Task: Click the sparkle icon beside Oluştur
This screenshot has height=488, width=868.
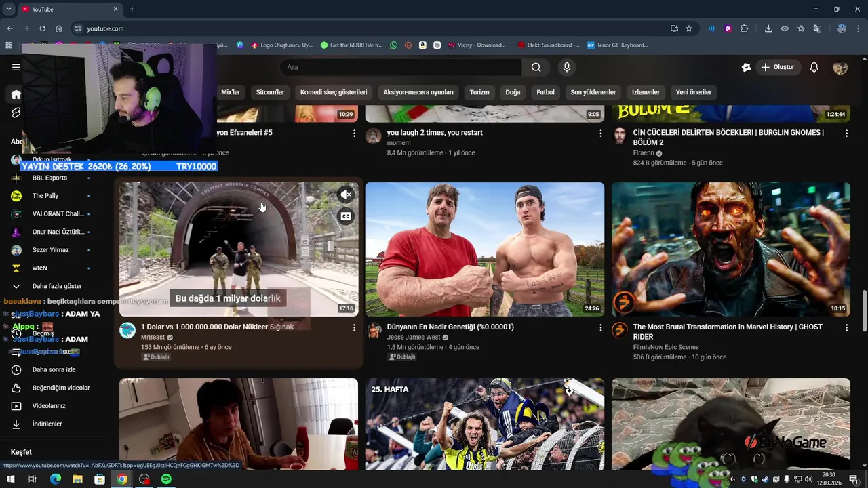Action: click(x=746, y=67)
